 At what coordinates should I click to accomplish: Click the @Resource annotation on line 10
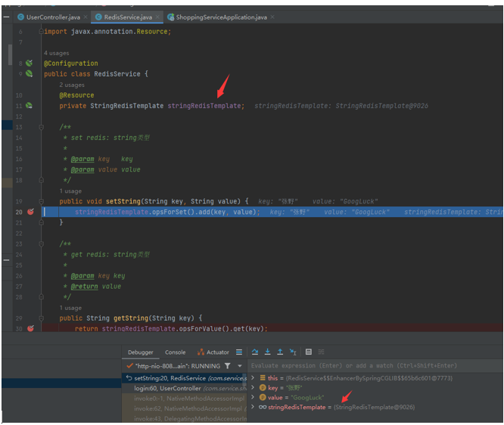click(x=76, y=95)
